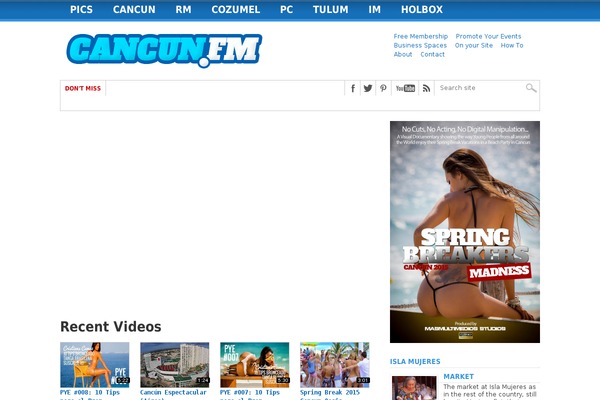Viewport: 600px width, 400px height.
Task: Open the Business Spaces link
Action: [420, 46]
